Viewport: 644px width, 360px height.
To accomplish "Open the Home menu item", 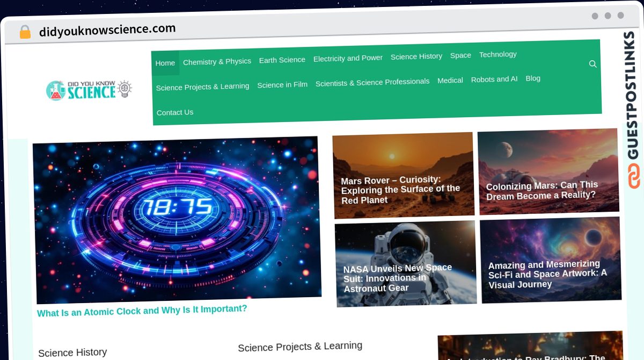I will coord(165,63).
